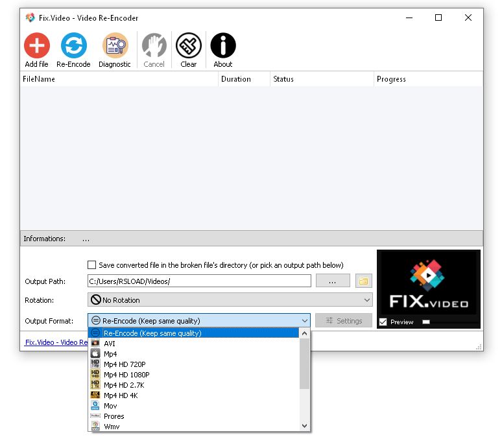Image resolution: width=502 pixels, height=448 pixels.
Task: Click the Mp4 apple icon
Action: coord(95,353)
